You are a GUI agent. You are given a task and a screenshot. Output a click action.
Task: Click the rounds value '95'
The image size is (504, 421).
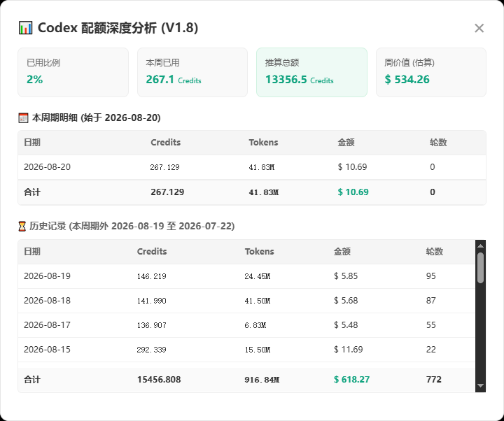point(431,276)
